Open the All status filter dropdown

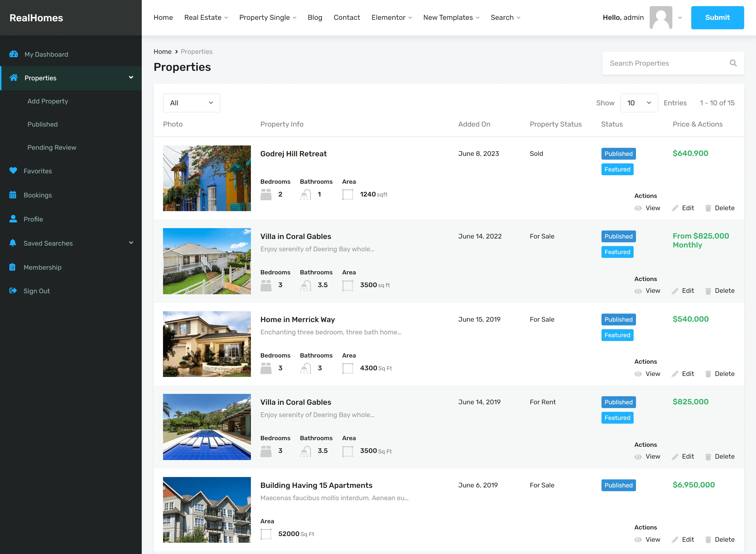point(191,103)
